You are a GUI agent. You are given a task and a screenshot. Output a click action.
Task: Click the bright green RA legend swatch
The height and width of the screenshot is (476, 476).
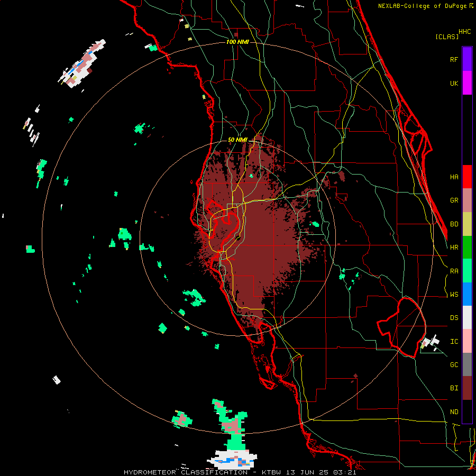pos(467,271)
